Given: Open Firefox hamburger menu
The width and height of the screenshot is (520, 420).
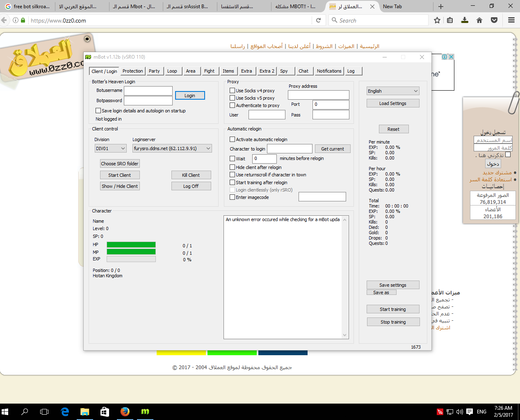Looking at the screenshot, I should click(x=511, y=20).
